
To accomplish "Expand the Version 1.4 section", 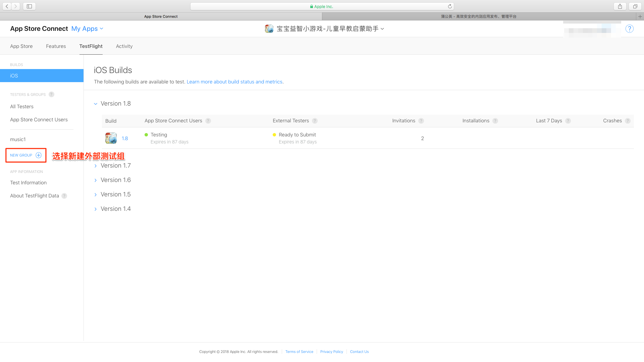I will tap(96, 209).
